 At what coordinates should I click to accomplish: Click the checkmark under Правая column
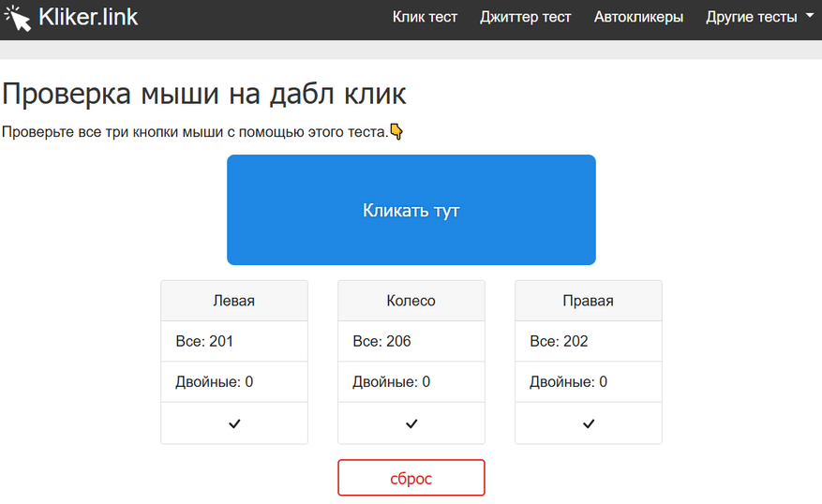pos(589,423)
